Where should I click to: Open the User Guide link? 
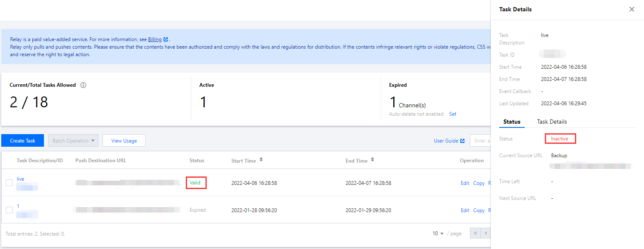click(x=449, y=141)
